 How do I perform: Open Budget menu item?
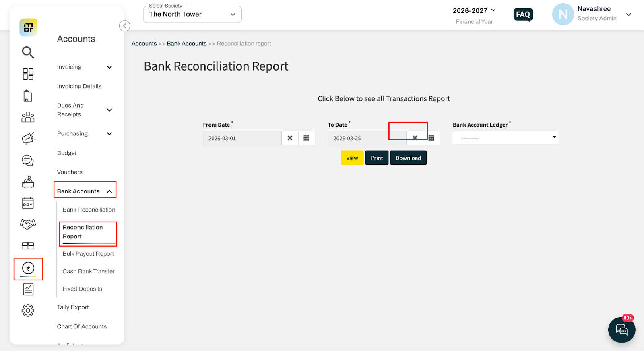tap(67, 153)
